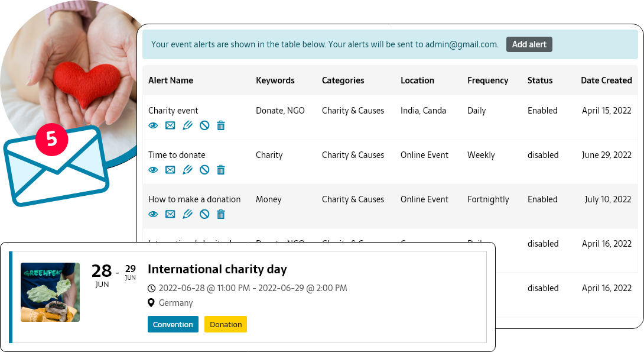Sort alerts by the "Date Created" column header
This screenshot has width=644, height=352.
pyautogui.click(x=607, y=80)
